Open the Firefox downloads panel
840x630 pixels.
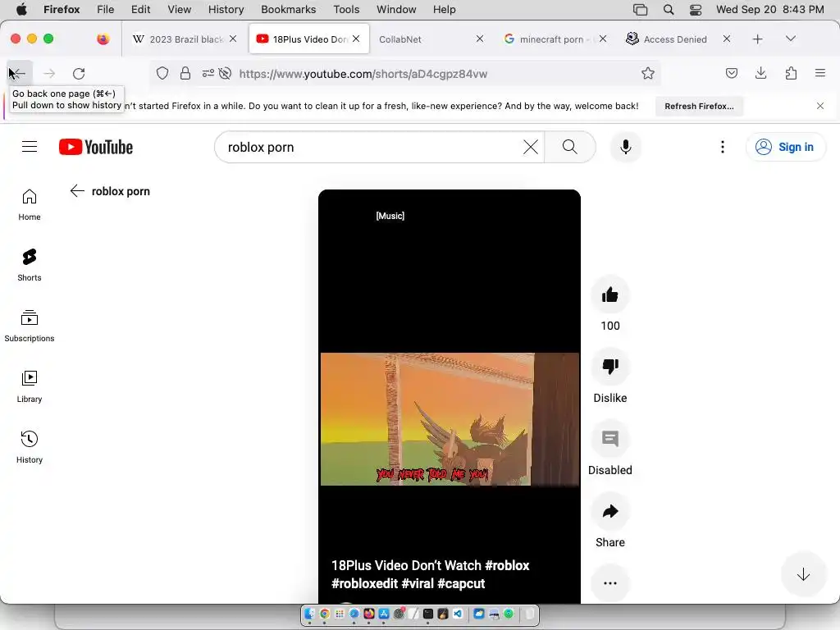click(760, 73)
